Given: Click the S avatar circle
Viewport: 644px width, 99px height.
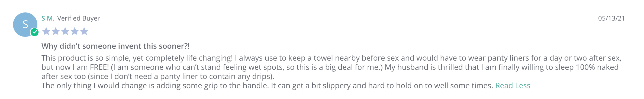Looking at the screenshot, I should [x=25, y=25].
